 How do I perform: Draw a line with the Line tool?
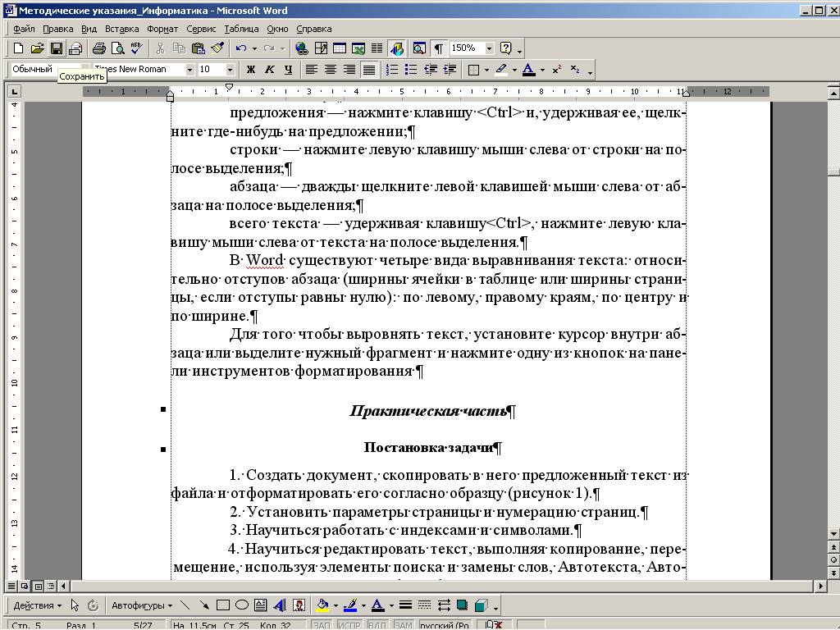pos(185,605)
